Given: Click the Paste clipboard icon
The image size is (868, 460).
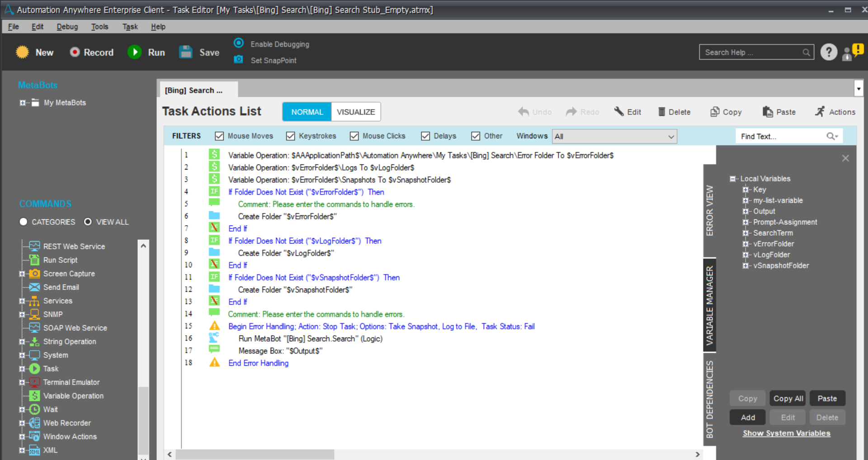Looking at the screenshot, I should click(768, 112).
